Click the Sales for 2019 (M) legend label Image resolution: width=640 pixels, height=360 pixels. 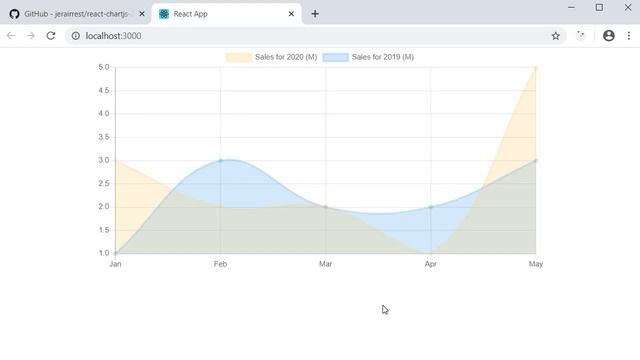pyautogui.click(x=382, y=57)
